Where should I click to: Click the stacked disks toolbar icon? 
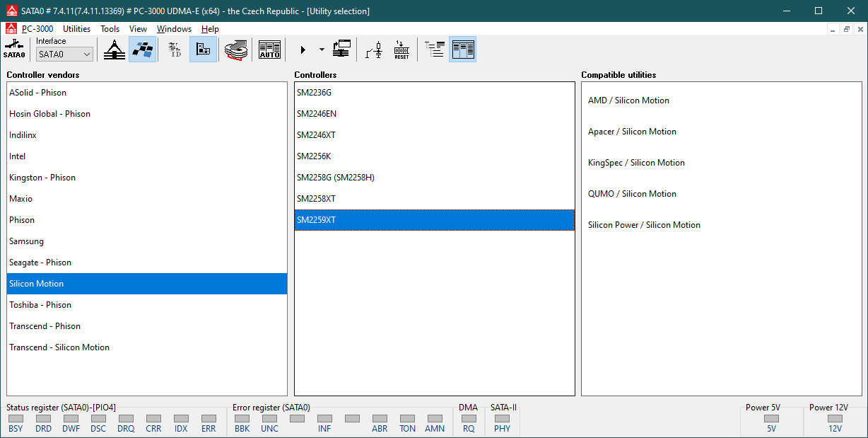tap(237, 50)
